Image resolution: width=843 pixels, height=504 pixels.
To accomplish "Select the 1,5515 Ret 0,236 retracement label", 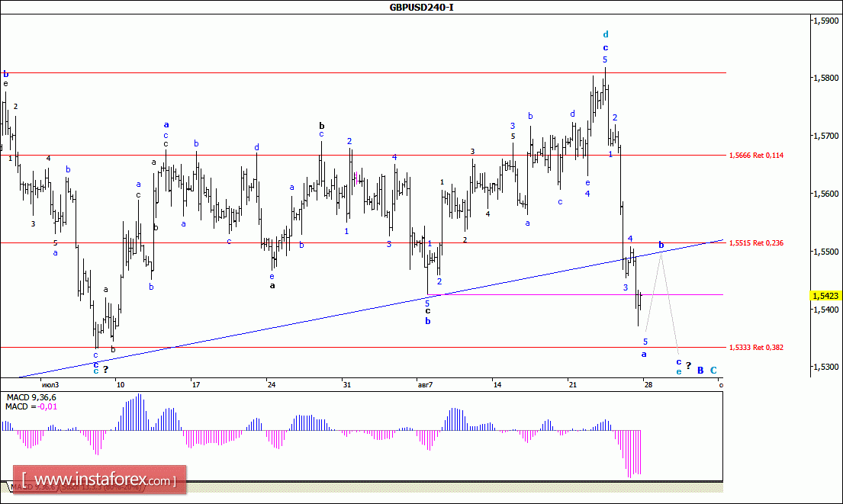I will click(756, 242).
